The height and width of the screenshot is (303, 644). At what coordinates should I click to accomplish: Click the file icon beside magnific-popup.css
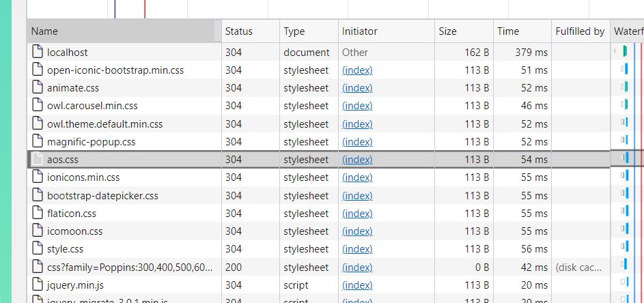pyautogui.click(x=38, y=141)
